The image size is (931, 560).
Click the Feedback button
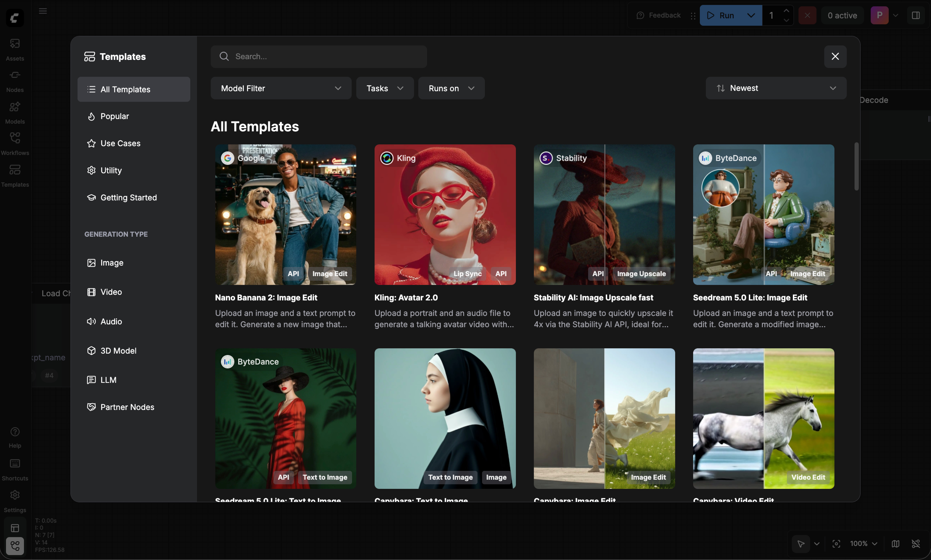[658, 15]
